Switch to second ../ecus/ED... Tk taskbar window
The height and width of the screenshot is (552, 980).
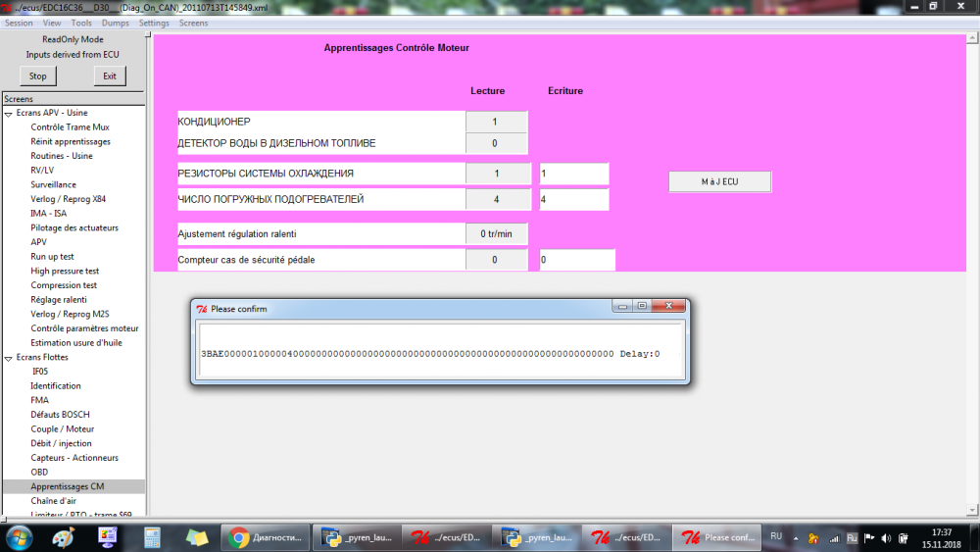[627, 537]
